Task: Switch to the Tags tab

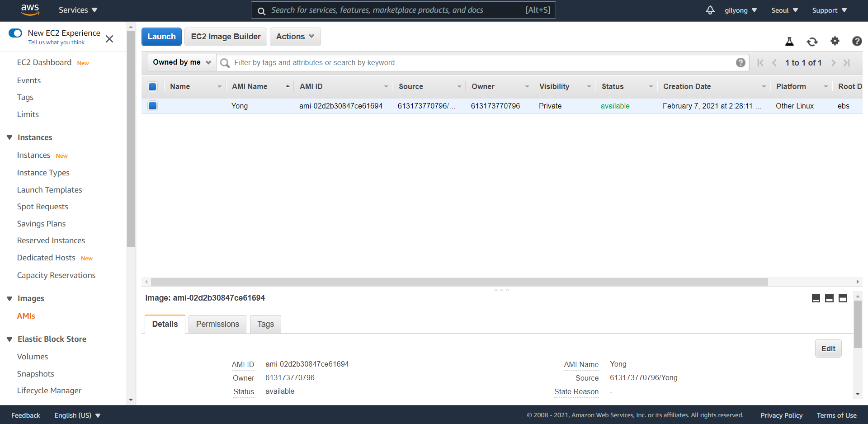Action: [265, 324]
